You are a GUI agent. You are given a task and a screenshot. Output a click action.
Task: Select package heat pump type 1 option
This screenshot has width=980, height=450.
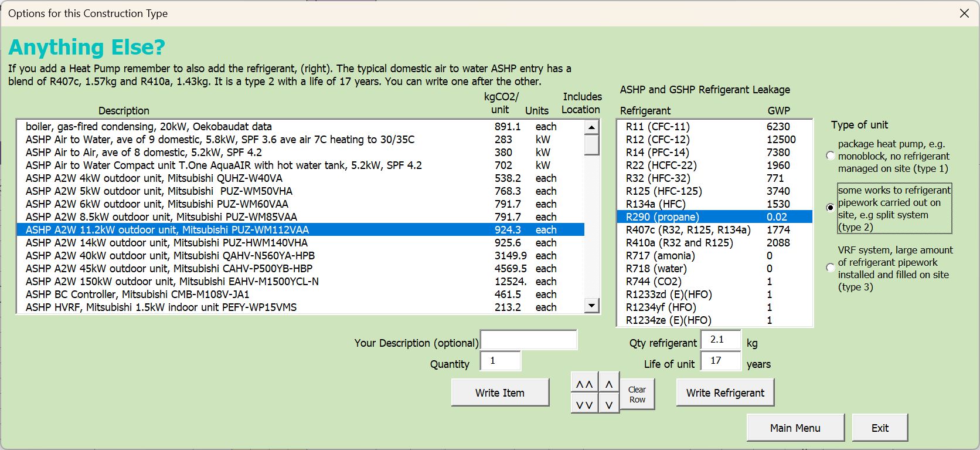click(831, 155)
